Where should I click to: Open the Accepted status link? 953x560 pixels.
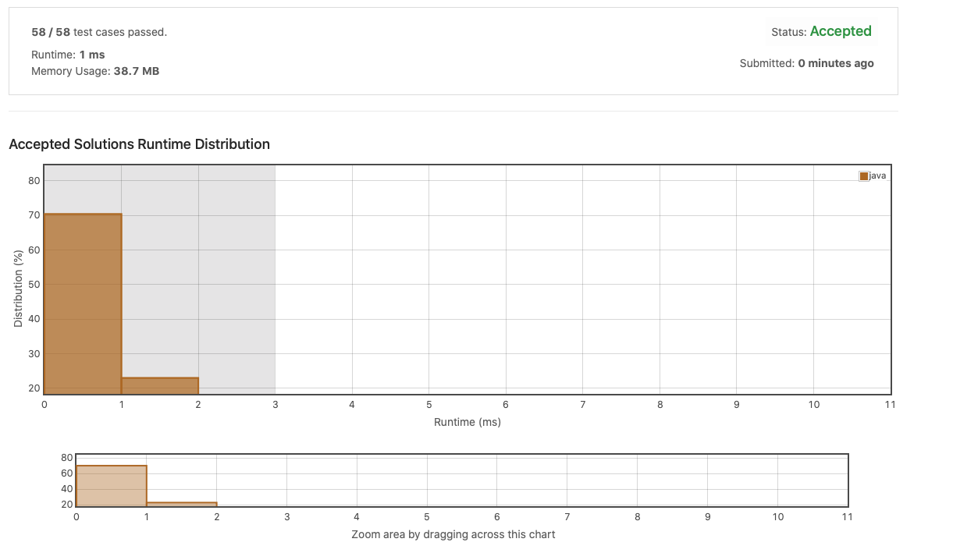[841, 31]
